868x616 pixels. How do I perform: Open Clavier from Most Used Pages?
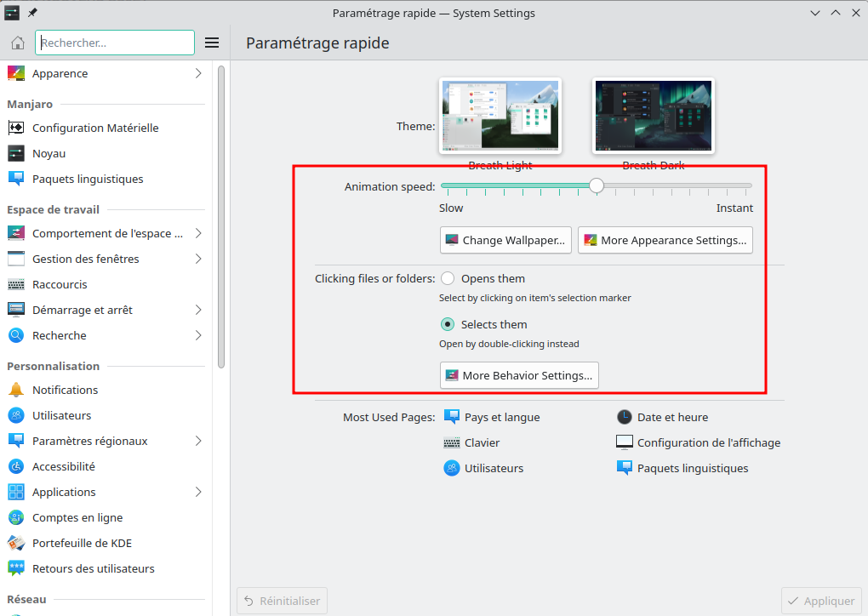pyautogui.click(x=471, y=442)
